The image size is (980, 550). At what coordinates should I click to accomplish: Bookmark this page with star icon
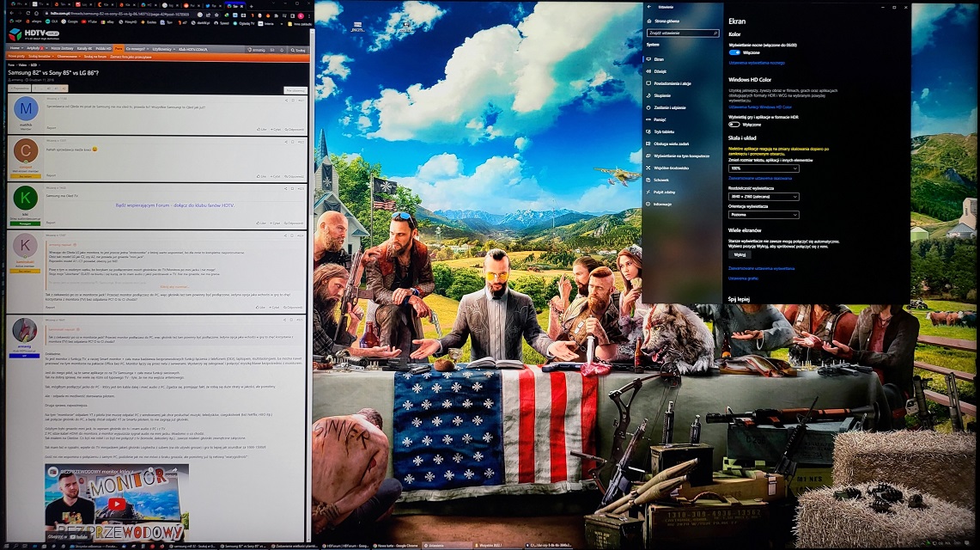(217, 15)
